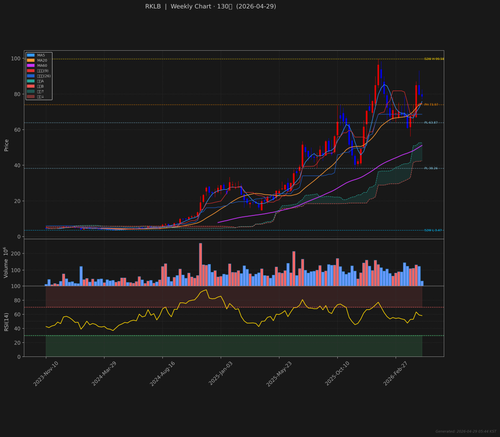
Task: Click the price axis tick 80
Action: point(17,94)
